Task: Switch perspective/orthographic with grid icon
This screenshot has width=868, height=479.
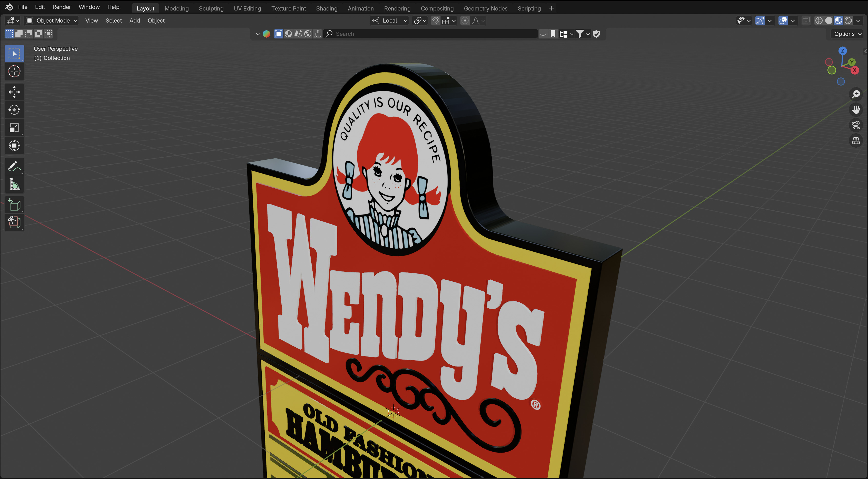Action: (x=856, y=141)
